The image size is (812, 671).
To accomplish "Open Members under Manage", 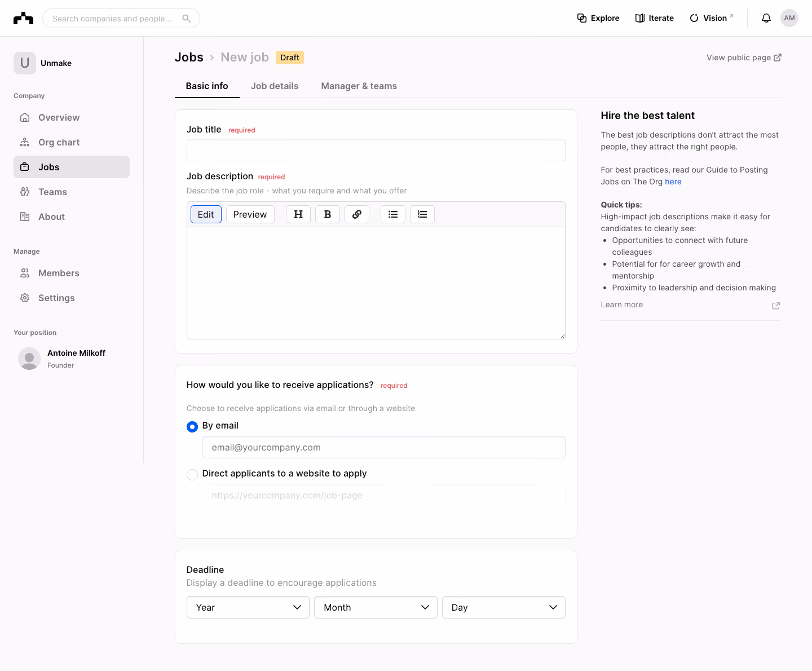I will pos(72,273).
